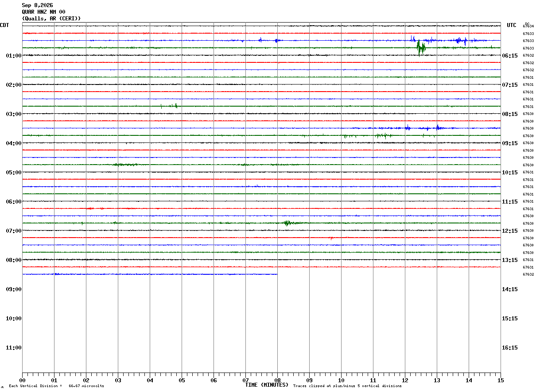Click the 01:00 CDT time label

[x=14, y=56]
